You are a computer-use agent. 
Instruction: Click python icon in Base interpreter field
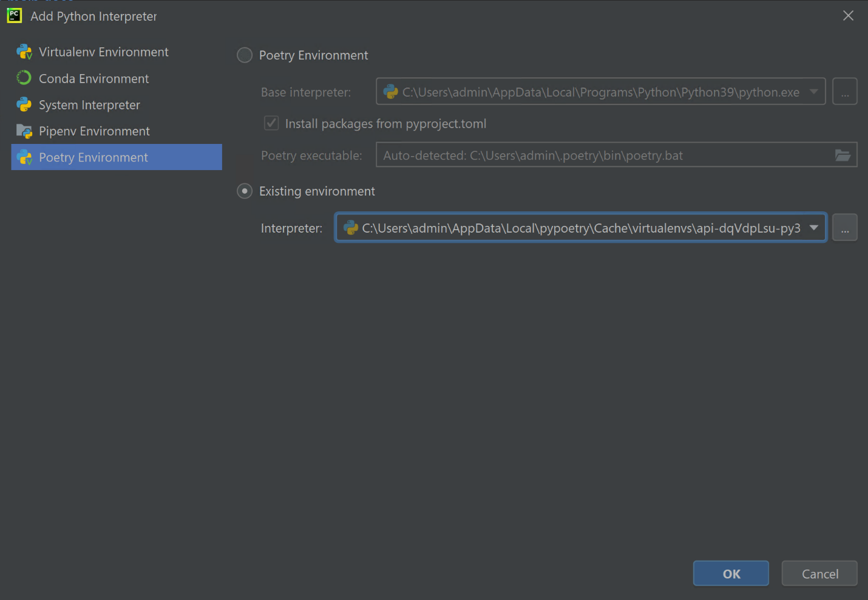point(391,92)
